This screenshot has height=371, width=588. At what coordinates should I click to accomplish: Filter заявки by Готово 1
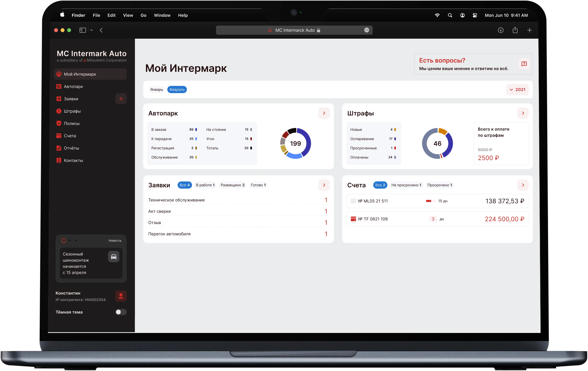coord(258,185)
